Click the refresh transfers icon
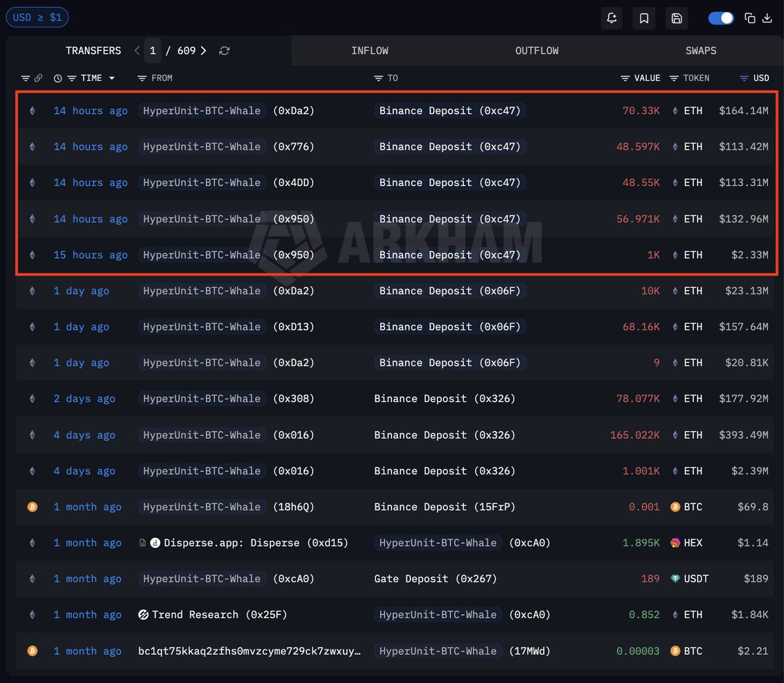 pyautogui.click(x=224, y=50)
